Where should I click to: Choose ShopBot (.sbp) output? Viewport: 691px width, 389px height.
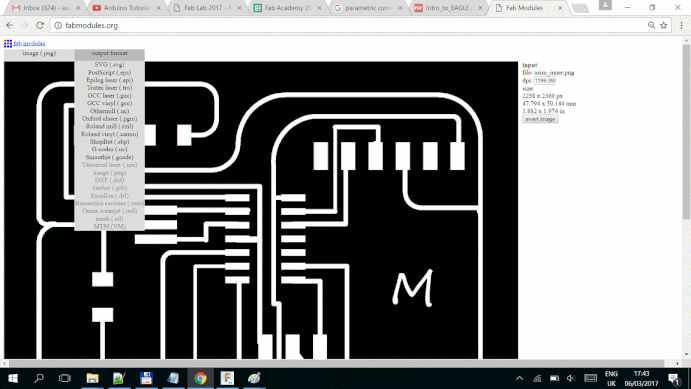[109, 142]
